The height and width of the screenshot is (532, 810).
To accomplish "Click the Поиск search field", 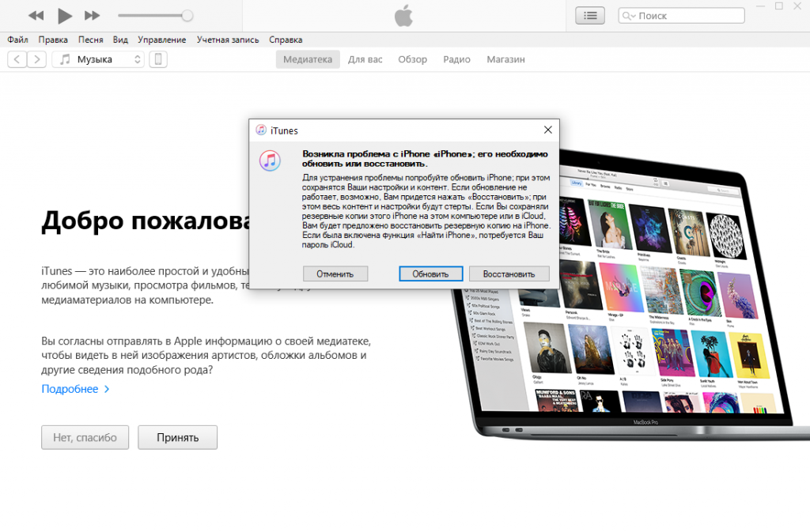I will (681, 16).
